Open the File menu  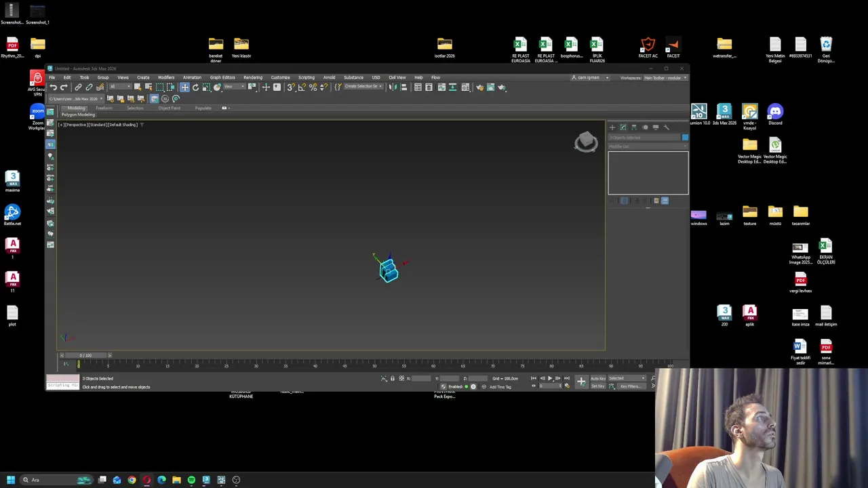point(52,77)
